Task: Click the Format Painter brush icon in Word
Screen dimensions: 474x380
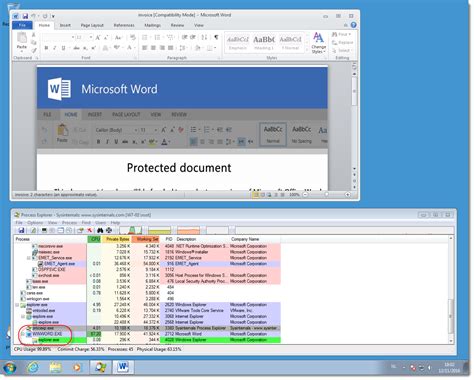Action: tap(34, 50)
